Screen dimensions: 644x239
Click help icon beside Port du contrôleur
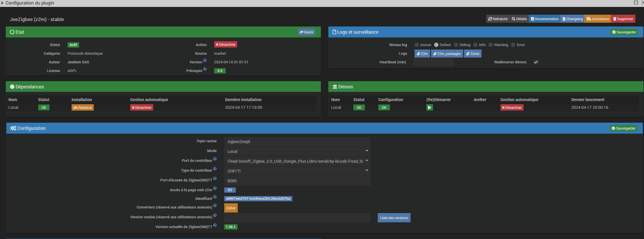pos(215,159)
